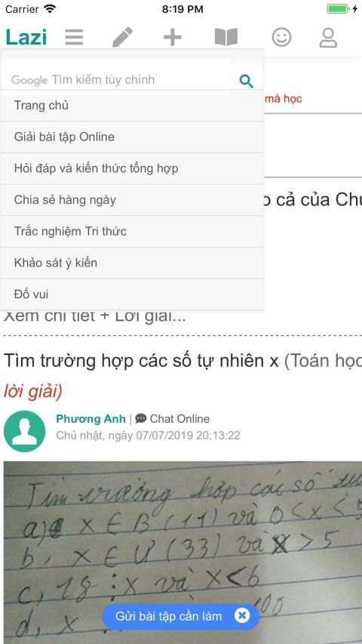Tap the Chat Online bubble icon
The height and width of the screenshot is (644, 362).
(x=141, y=418)
